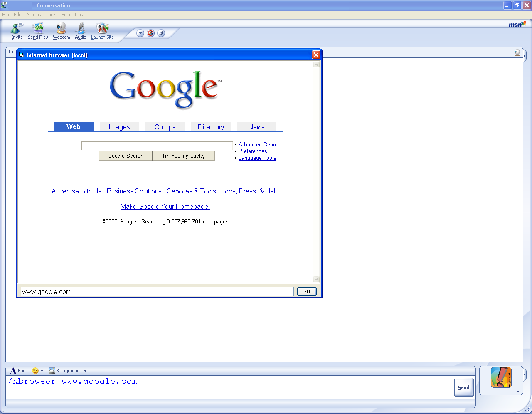Viewport: 532px width, 414px height.
Task: Open the Font formatting option
Action: click(19, 371)
